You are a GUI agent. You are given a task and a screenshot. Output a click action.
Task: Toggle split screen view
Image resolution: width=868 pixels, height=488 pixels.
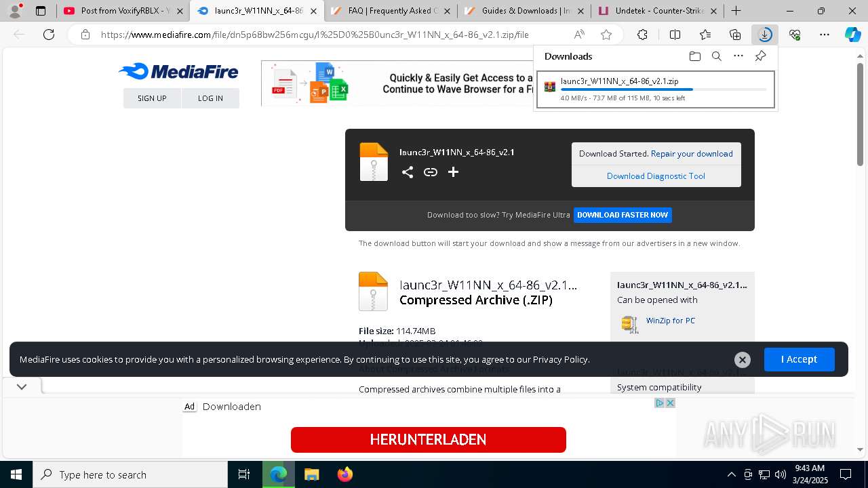pyautogui.click(x=675, y=35)
